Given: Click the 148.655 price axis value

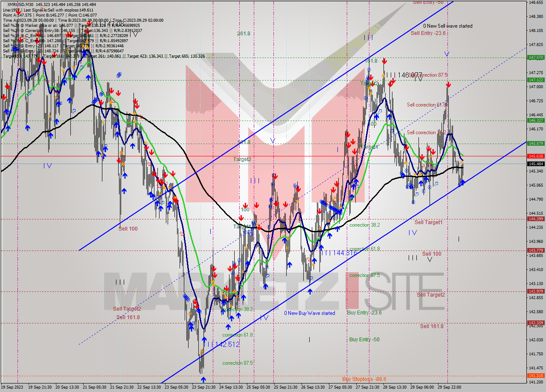Looking at the screenshot, I should point(536,3).
